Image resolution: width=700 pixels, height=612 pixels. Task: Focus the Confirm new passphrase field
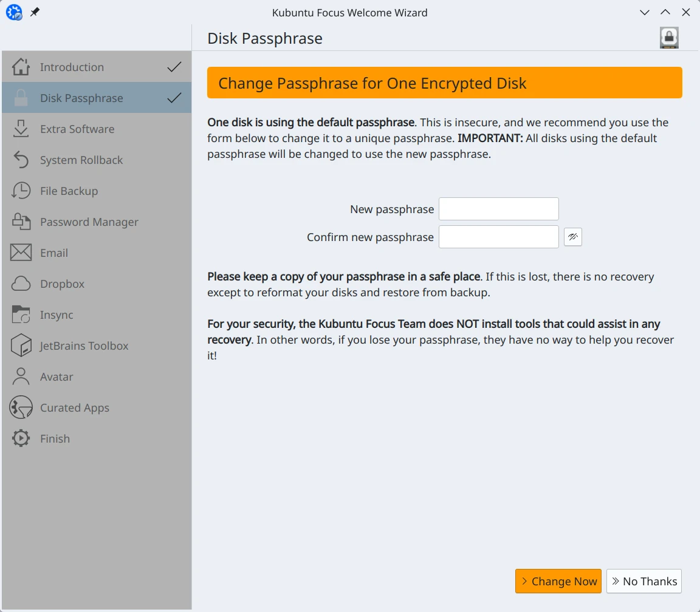499,237
